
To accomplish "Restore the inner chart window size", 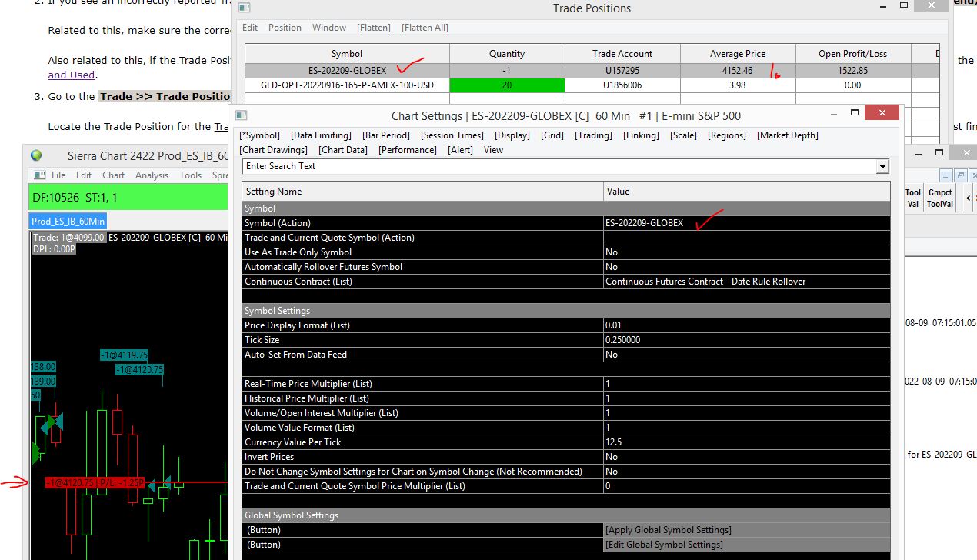I will click(x=961, y=176).
